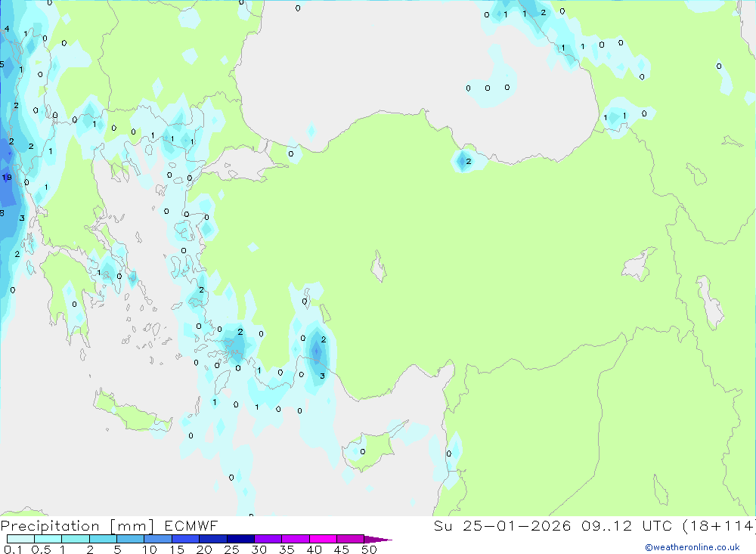Click the 'Precipitation [mm]' title text
Screen dimensions: 756x554
77,526
